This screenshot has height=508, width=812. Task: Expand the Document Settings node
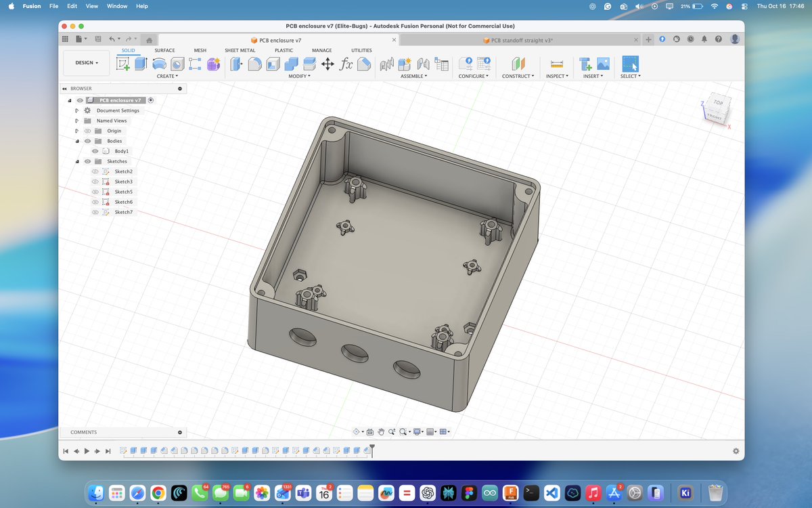[77, 110]
